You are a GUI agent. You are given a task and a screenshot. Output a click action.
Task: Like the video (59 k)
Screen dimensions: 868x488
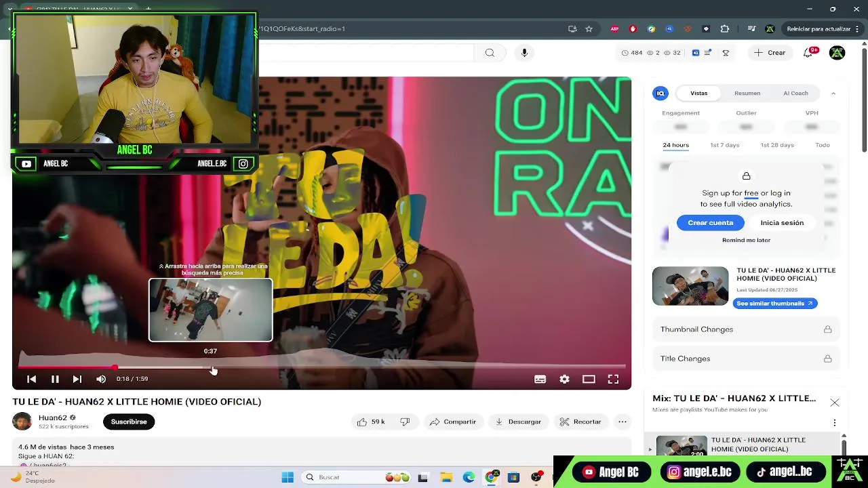click(x=371, y=422)
